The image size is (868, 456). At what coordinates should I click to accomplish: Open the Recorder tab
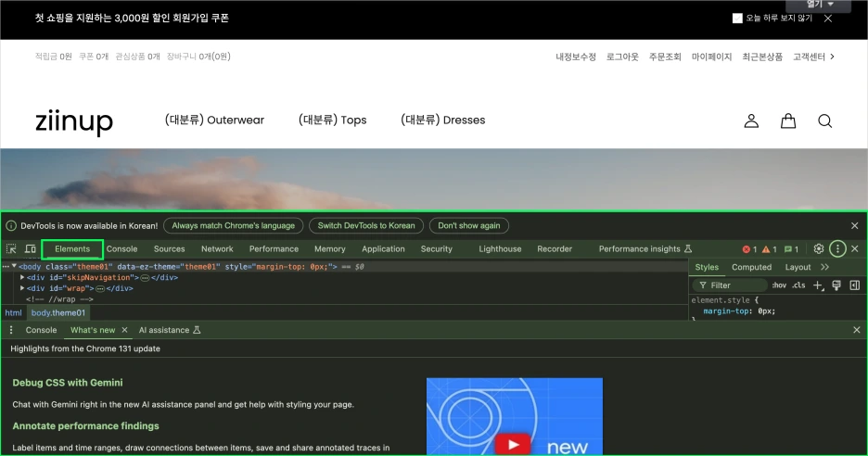coord(555,249)
